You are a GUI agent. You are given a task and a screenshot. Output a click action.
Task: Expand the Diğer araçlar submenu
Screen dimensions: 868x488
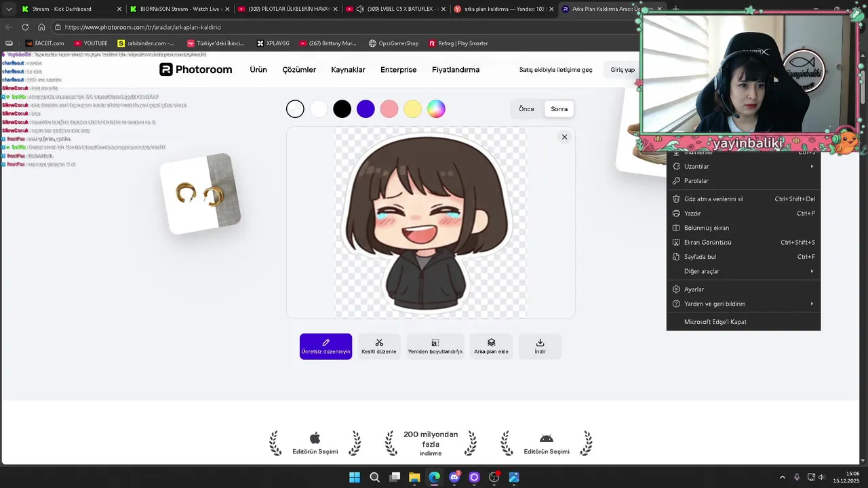pyautogui.click(x=743, y=271)
